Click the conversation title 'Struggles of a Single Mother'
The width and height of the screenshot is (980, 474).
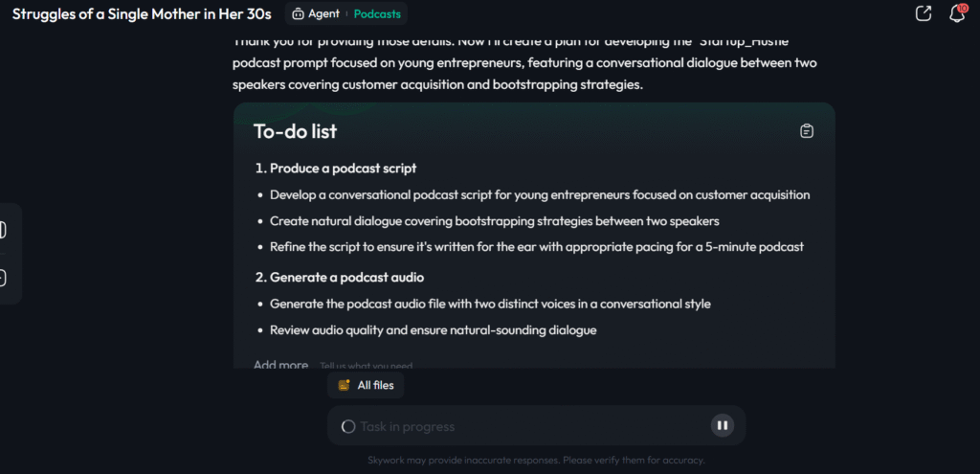pyautogui.click(x=142, y=14)
